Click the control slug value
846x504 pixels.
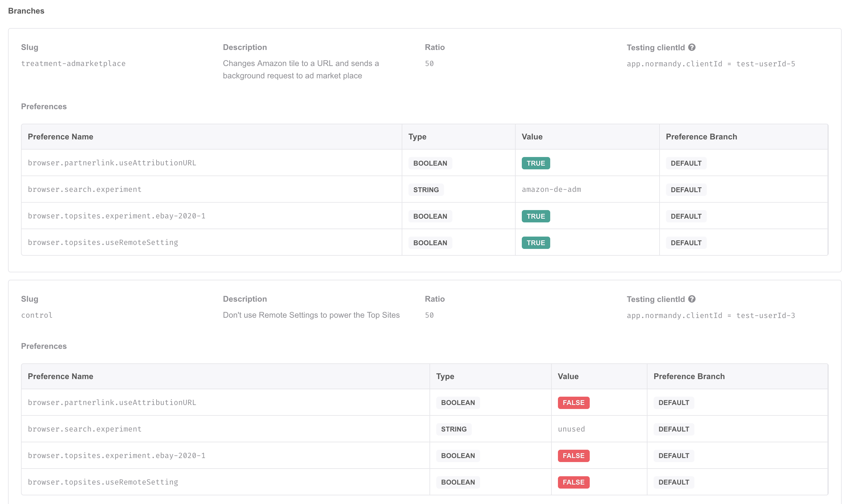click(37, 315)
